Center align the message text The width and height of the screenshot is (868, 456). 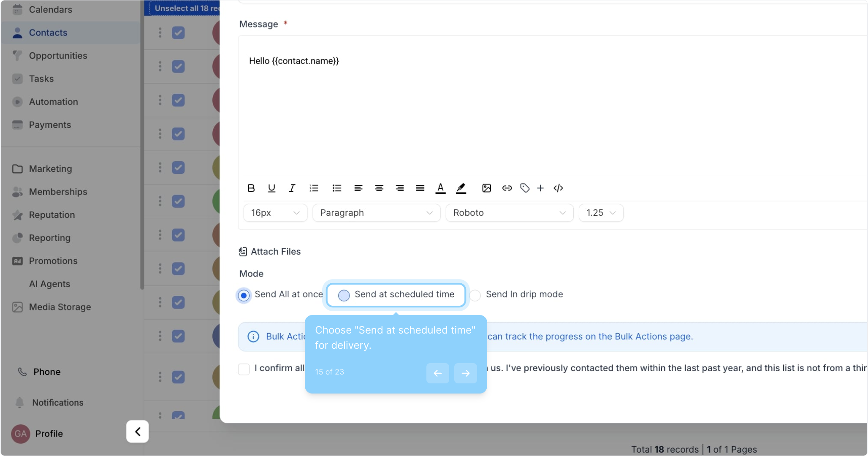(x=379, y=188)
